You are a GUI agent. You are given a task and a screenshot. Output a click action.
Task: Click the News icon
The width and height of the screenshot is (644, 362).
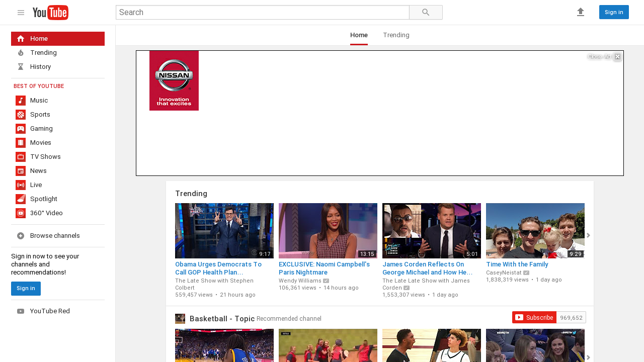tap(21, 171)
